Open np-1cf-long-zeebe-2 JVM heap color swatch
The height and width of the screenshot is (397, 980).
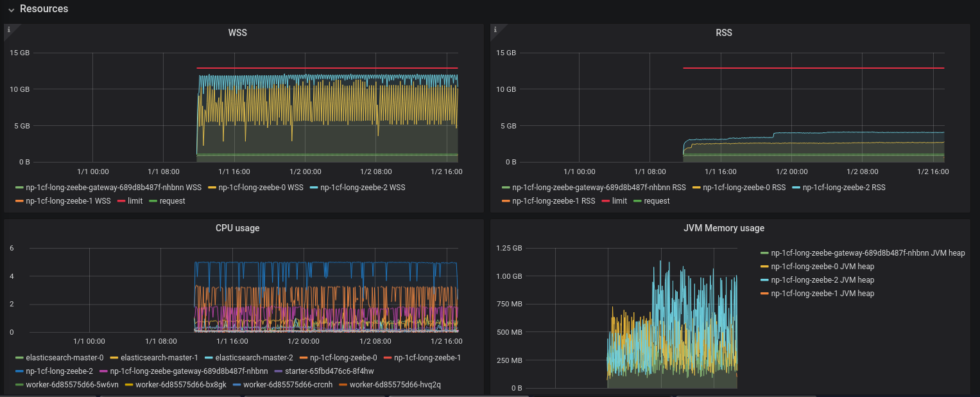[764, 280]
